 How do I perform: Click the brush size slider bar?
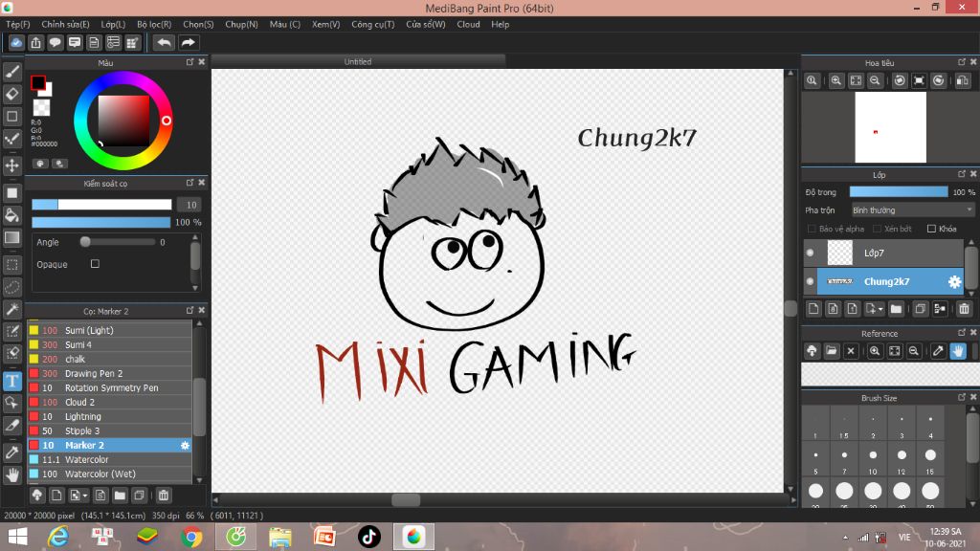click(101, 205)
